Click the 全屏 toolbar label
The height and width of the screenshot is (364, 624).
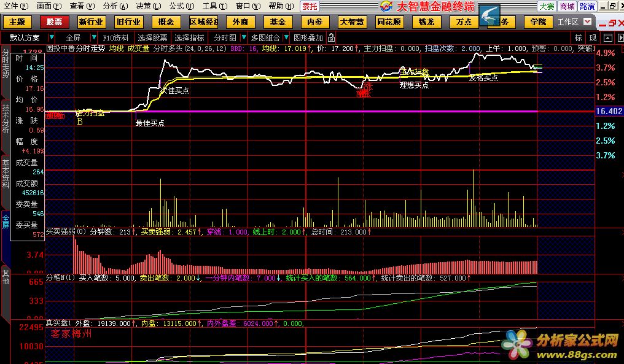pyautogui.click(x=73, y=38)
